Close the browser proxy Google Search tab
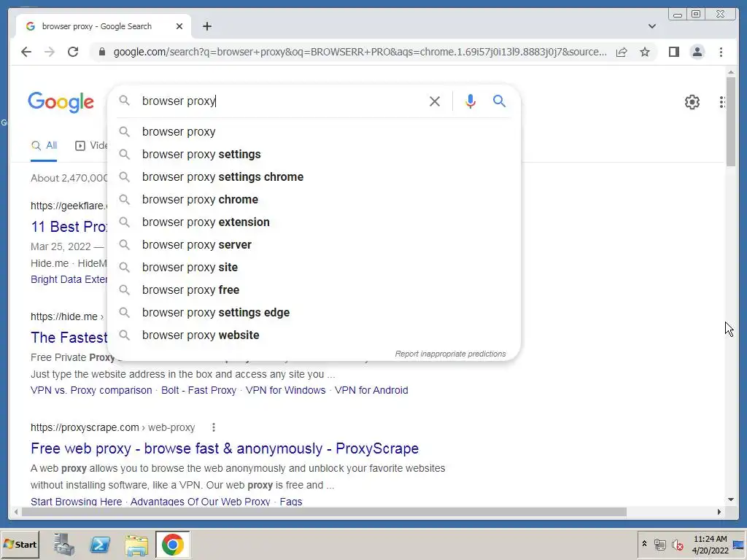Viewport: 747px width, 560px height. coord(179,26)
